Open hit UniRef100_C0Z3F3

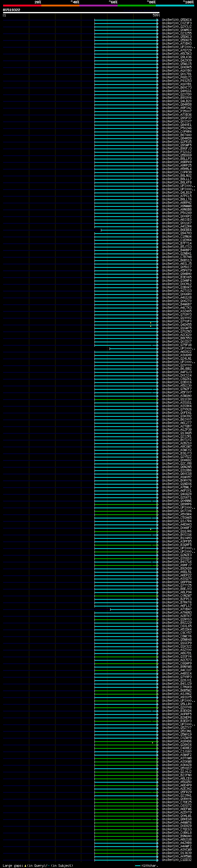(x=176, y=23)
